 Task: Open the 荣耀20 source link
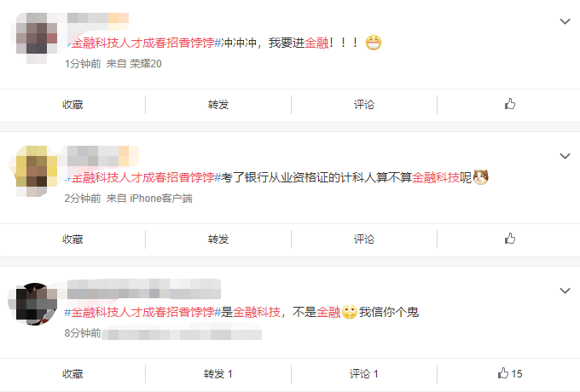pos(145,64)
